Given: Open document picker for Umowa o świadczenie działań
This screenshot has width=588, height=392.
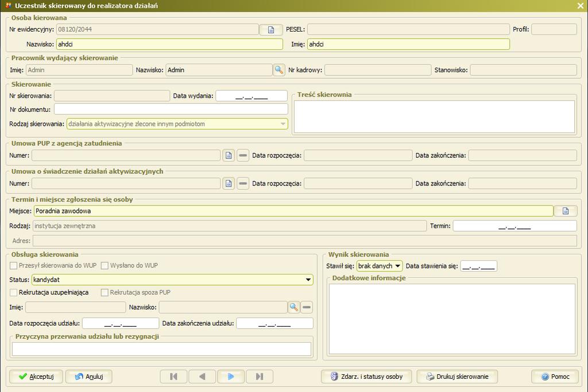Looking at the screenshot, I should click(229, 183).
